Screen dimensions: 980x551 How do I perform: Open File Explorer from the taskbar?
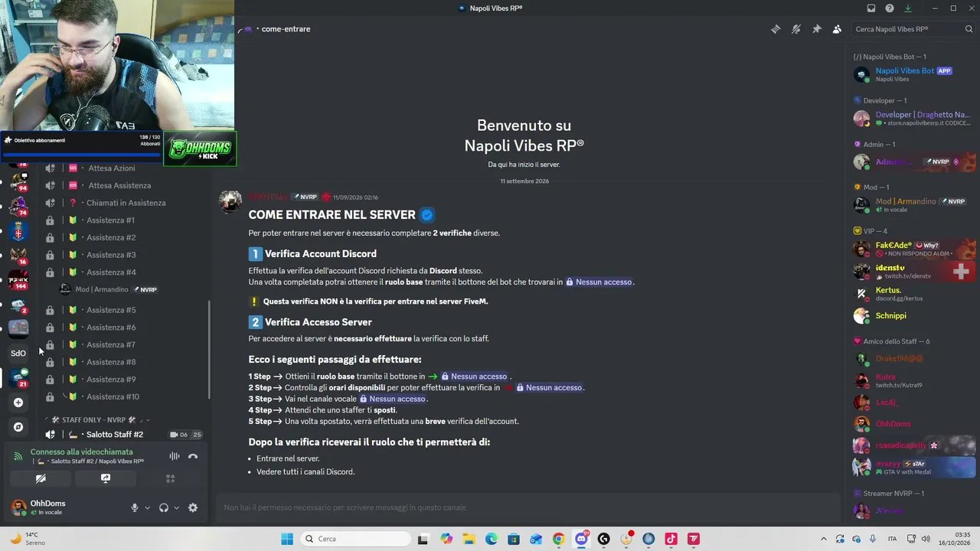point(469,539)
